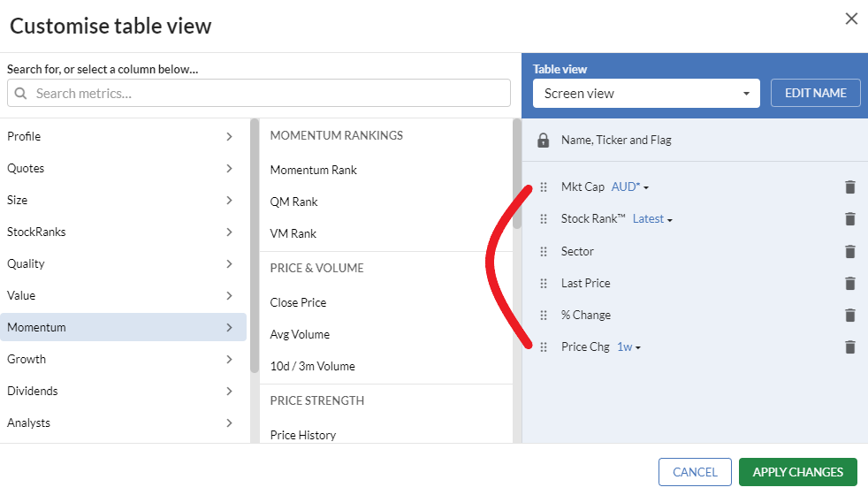
Task: Click the drag handle beside % Change
Action: pyautogui.click(x=544, y=315)
